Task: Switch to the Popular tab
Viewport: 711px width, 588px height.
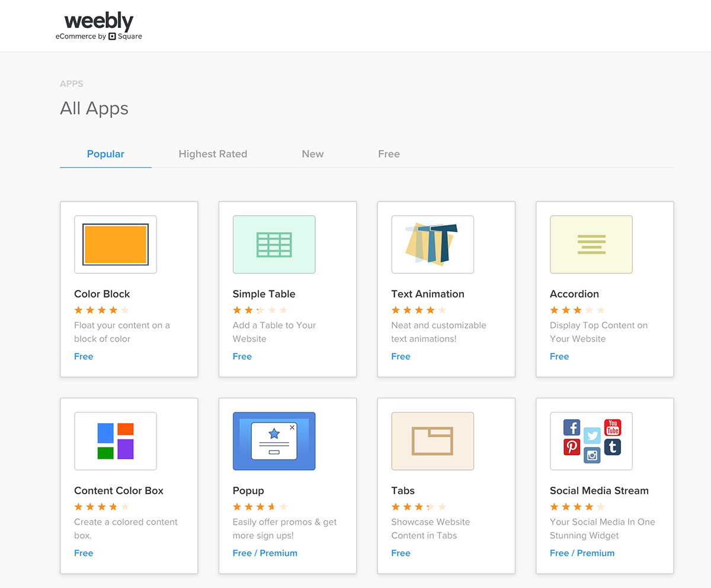Action: (105, 154)
